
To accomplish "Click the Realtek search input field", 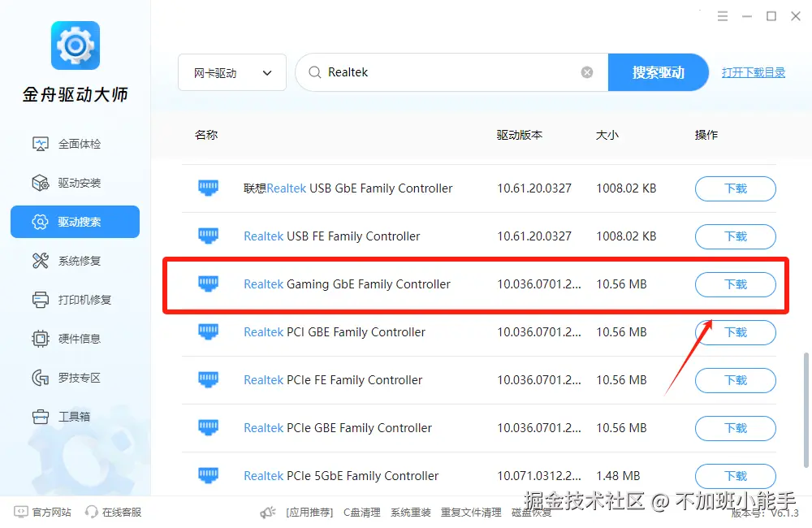I will tap(451, 72).
